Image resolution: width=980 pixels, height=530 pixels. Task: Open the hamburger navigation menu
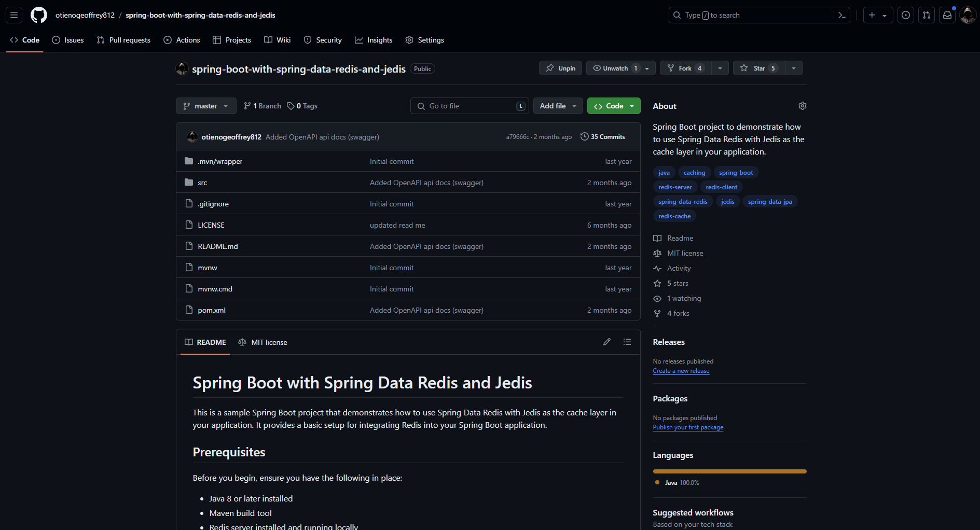[14, 15]
